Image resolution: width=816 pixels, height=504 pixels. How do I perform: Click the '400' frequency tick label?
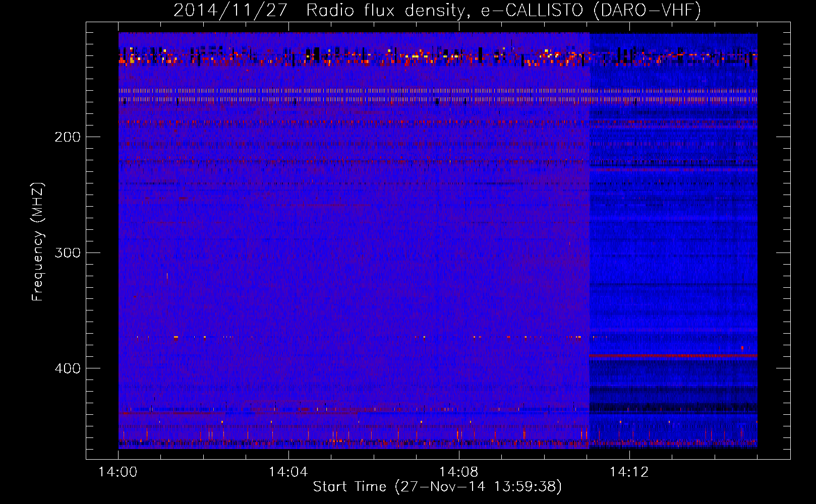pyautogui.click(x=68, y=368)
